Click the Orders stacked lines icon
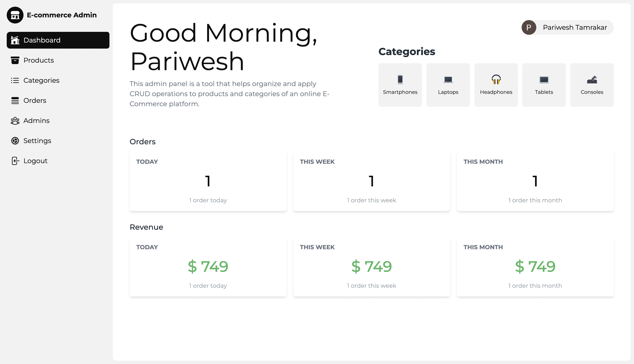634x364 pixels. [15, 101]
